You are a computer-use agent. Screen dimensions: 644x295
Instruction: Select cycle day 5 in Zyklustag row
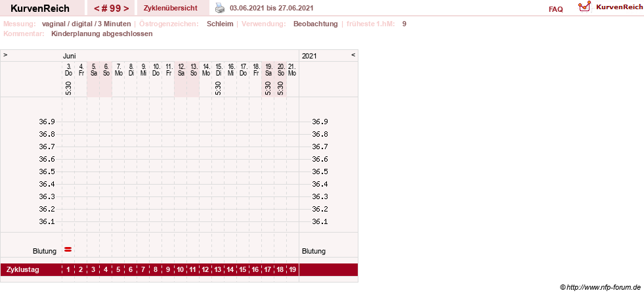[118, 270]
